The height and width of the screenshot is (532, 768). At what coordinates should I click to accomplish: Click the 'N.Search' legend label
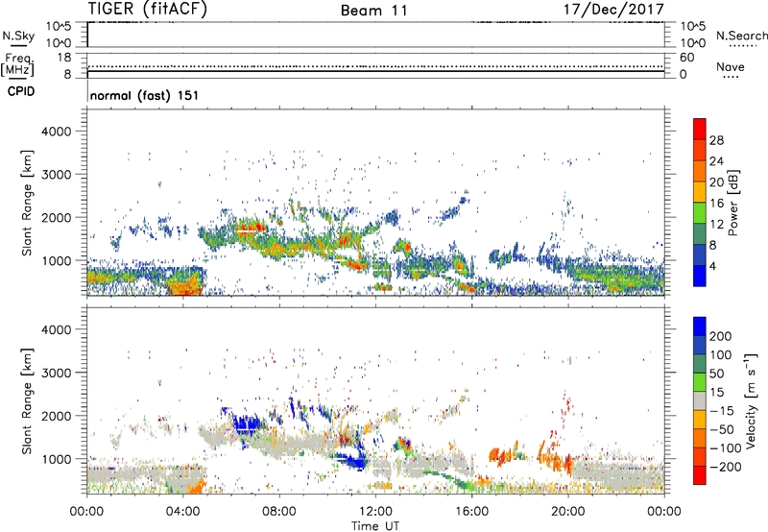point(742,36)
